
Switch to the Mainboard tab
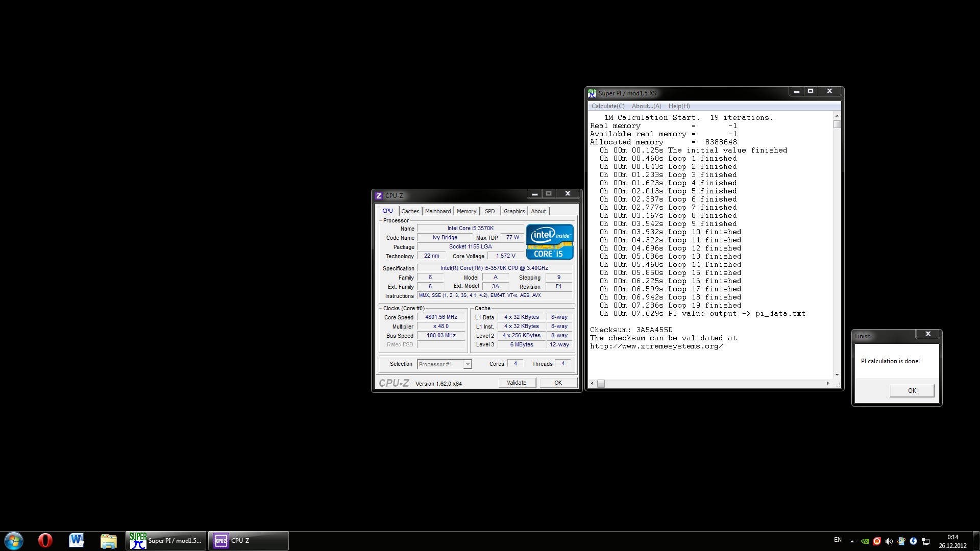[x=438, y=211]
